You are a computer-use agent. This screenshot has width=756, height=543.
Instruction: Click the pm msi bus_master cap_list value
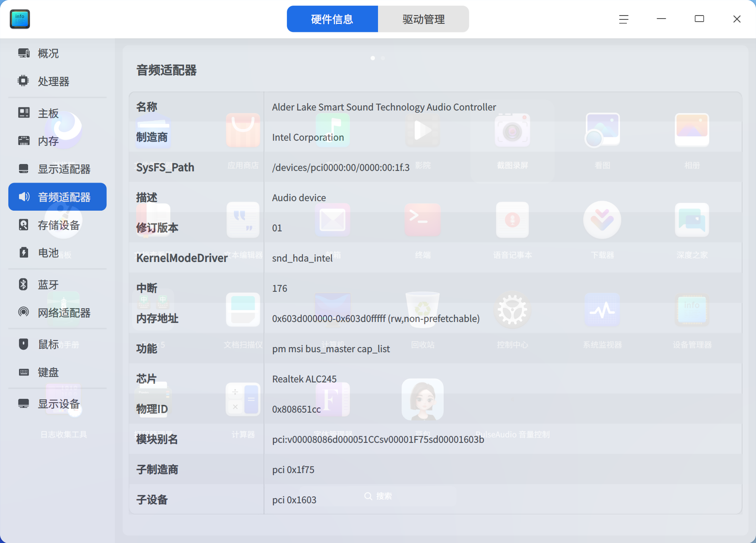[331, 349]
